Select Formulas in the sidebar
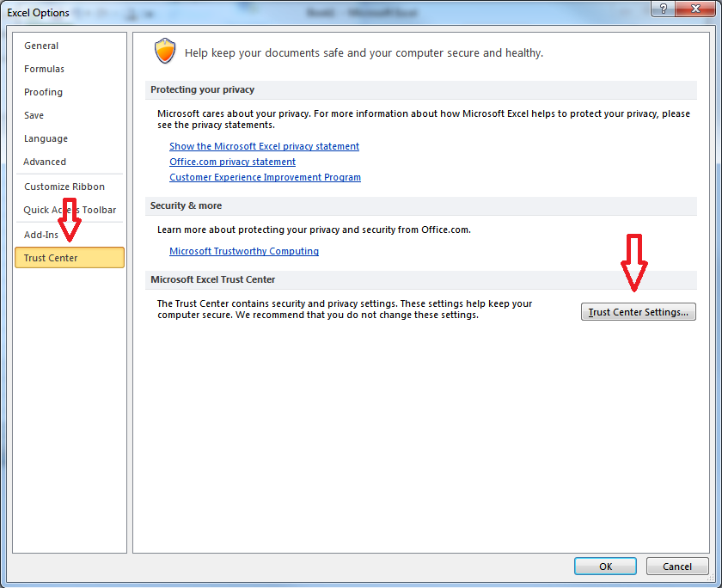 pyautogui.click(x=44, y=69)
